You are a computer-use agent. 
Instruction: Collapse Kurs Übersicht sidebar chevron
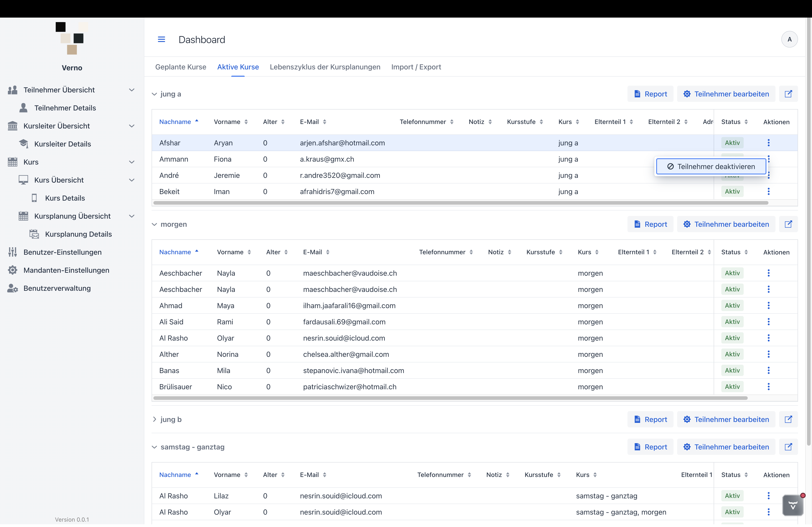pos(132,180)
